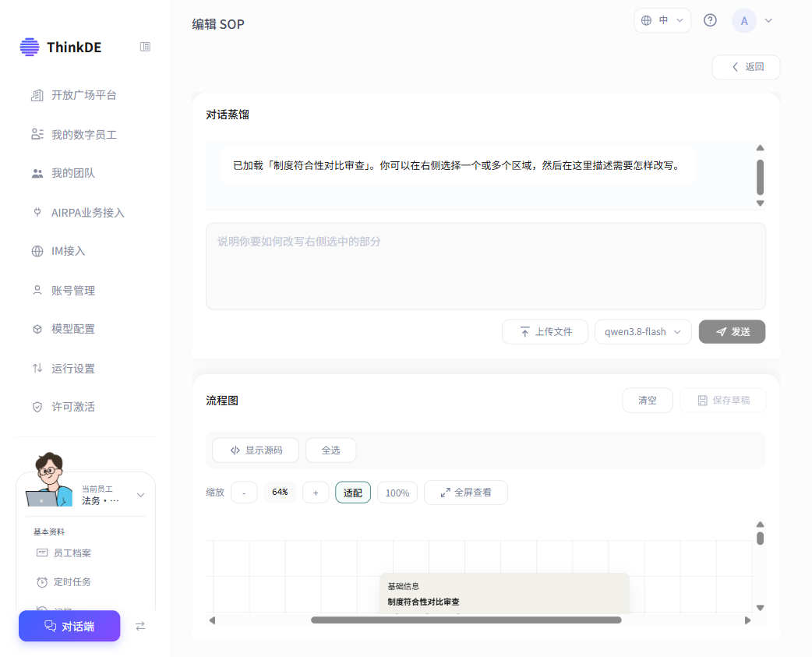Image resolution: width=812 pixels, height=657 pixels.
Task: Select the 适配 fit zoom option
Action: [353, 493]
